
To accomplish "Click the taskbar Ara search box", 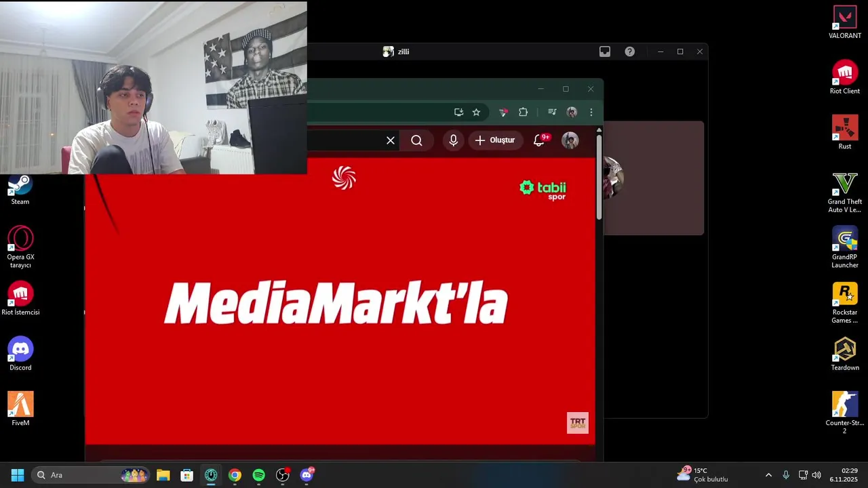I will pos(91,475).
